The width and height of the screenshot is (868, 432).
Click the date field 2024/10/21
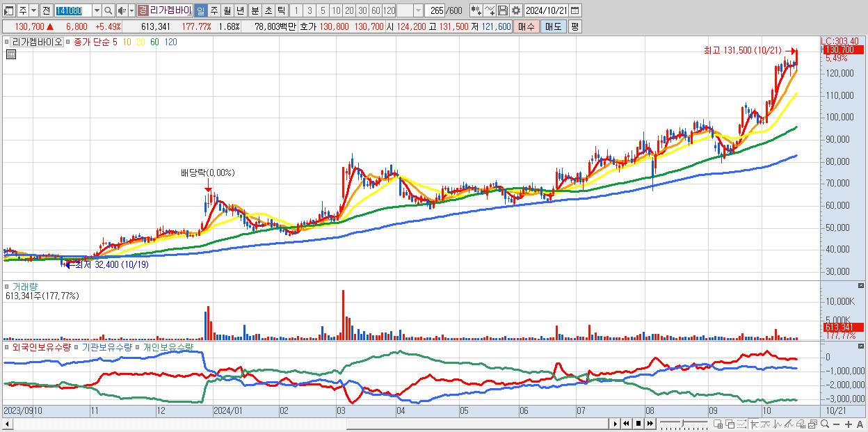[546, 10]
